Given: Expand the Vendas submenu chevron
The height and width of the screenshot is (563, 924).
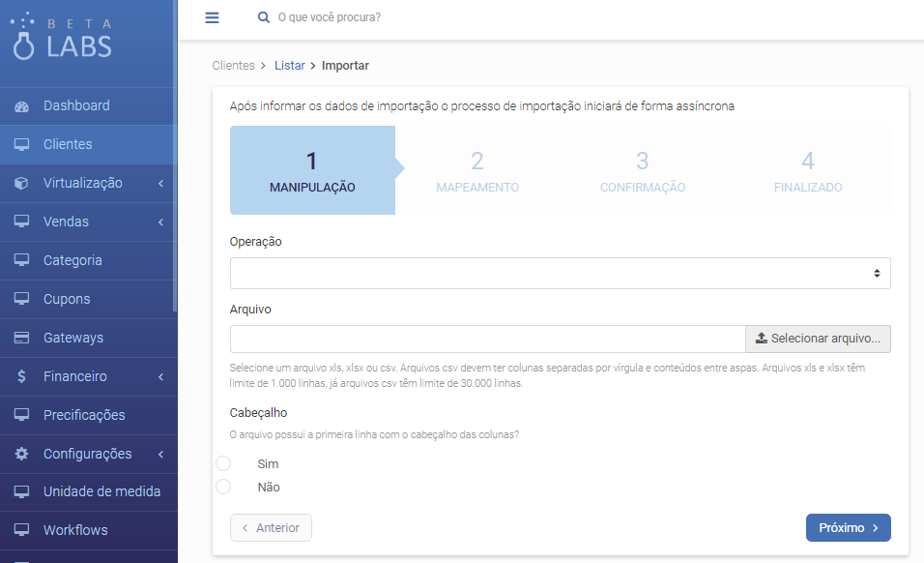Looking at the screenshot, I should point(160,222).
